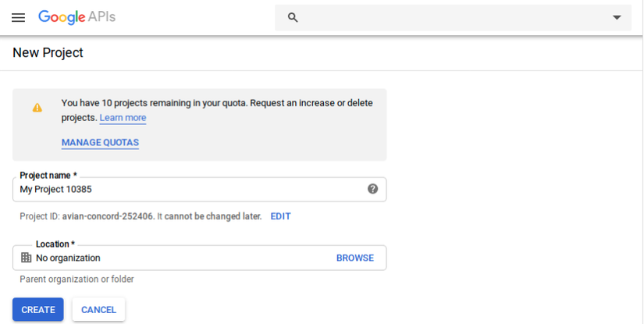Click the avian-concord-252406 project ID text
The width and height of the screenshot is (644, 324).
(x=110, y=216)
